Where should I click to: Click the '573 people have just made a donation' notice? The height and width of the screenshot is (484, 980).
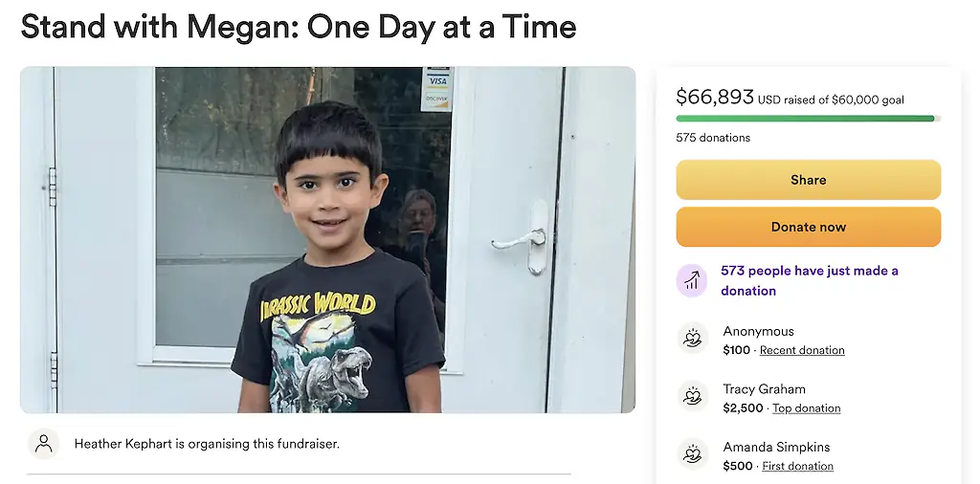809,280
